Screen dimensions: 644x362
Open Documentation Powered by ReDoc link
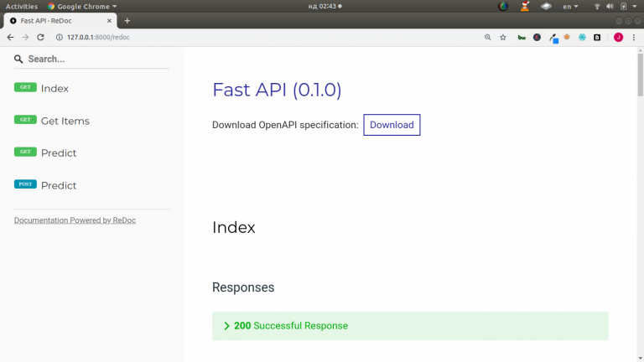[75, 220]
